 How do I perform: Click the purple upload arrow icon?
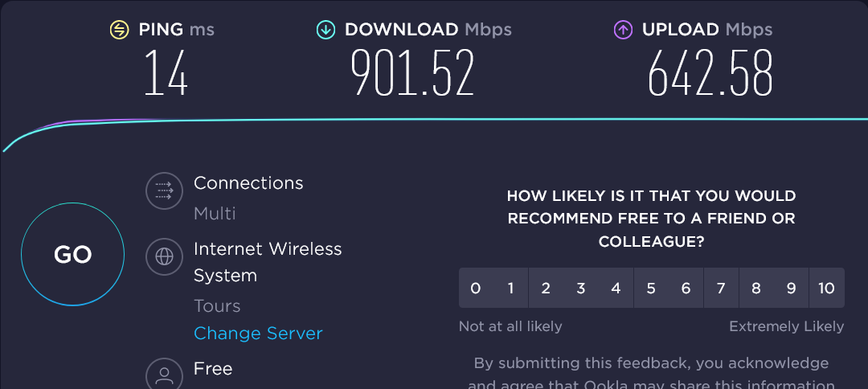click(623, 31)
